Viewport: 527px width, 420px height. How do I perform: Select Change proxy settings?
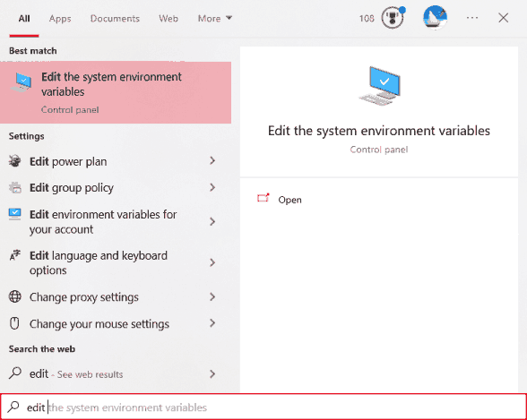point(115,296)
